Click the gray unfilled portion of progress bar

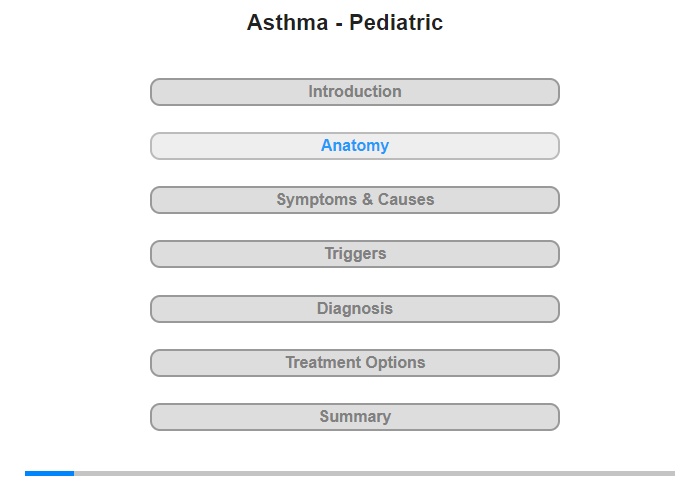point(375,473)
